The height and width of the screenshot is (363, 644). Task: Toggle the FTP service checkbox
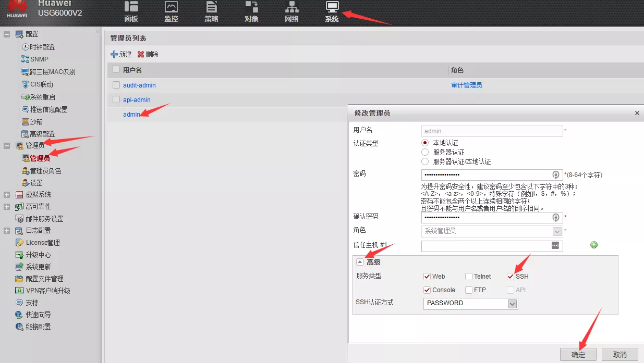click(469, 290)
